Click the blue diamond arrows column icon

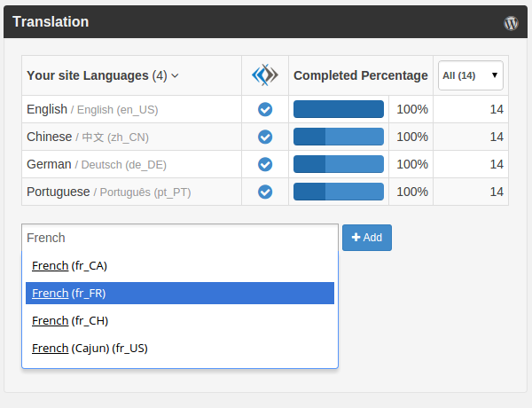click(x=264, y=75)
